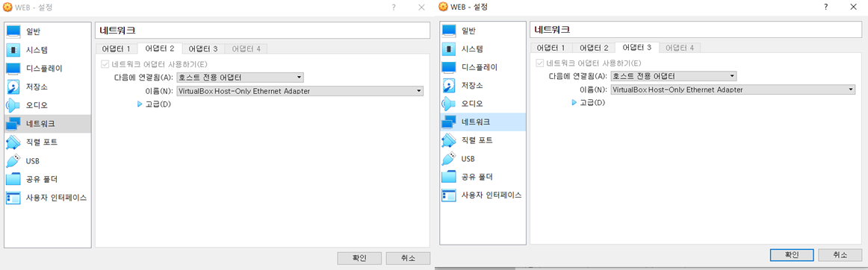Click 저장소 label in right window sidebar
Screen dimensions: 868x270
click(x=472, y=86)
